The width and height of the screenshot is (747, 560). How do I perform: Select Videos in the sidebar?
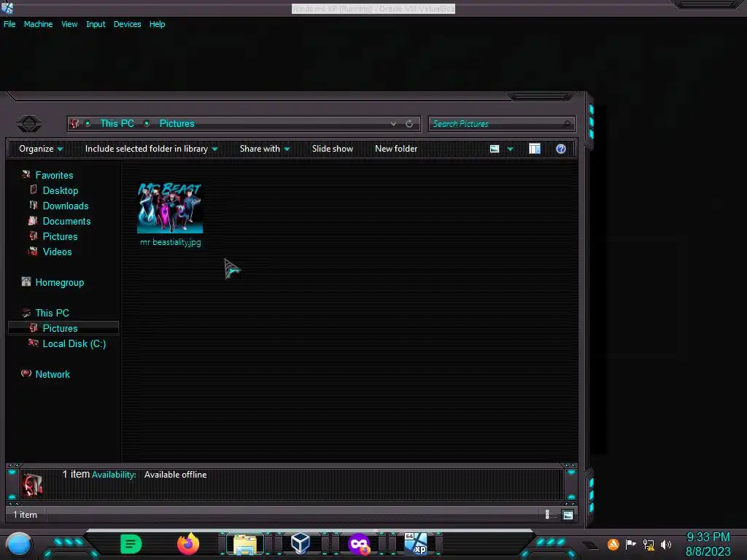tap(57, 252)
